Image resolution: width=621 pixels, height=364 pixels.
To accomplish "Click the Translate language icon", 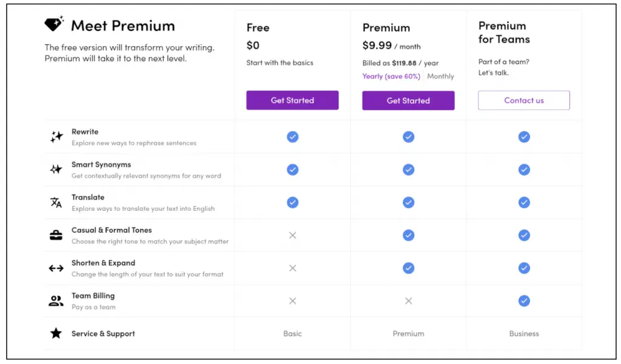I will [56, 202].
